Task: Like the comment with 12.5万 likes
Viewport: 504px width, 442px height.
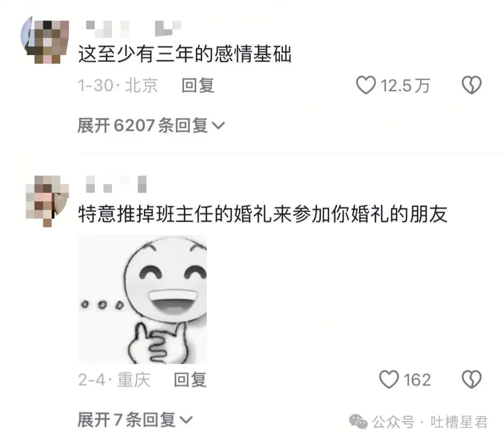Action: tap(366, 85)
